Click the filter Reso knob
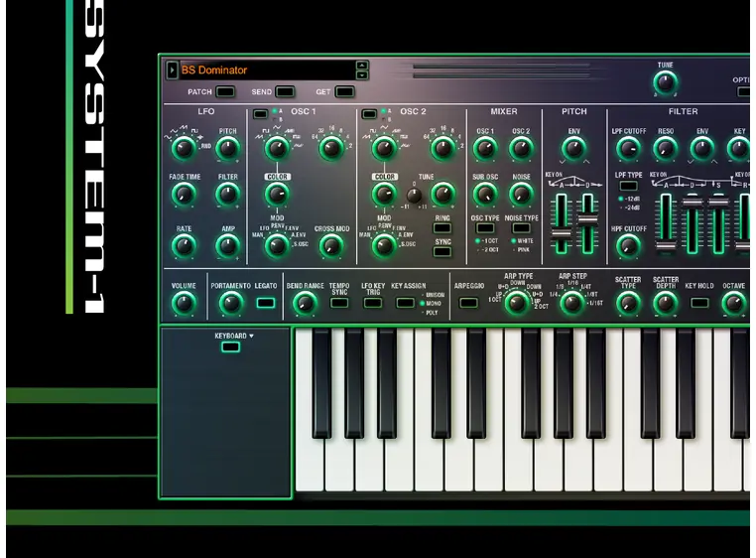756x558 pixels. click(x=666, y=148)
